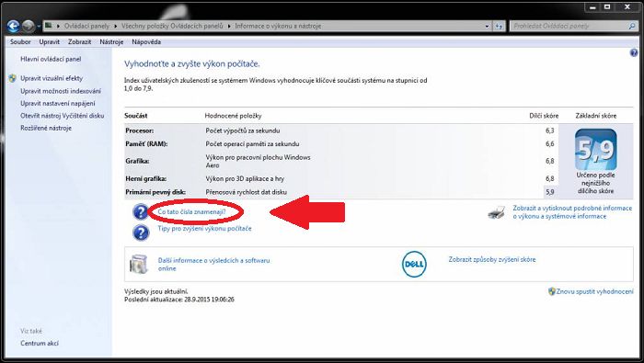Click the software box icon
644x363 pixels.
[x=138, y=264]
